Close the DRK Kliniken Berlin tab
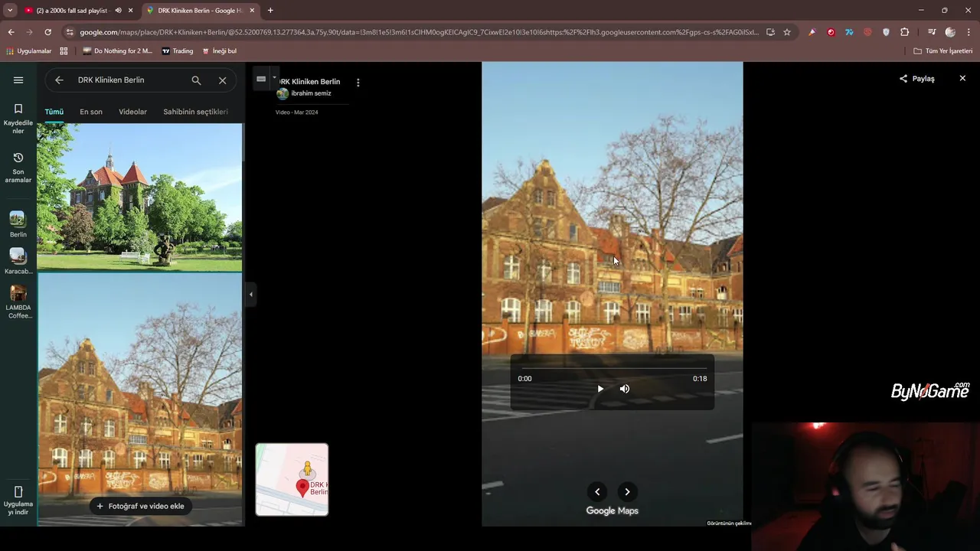Image resolution: width=980 pixels, height=551 pixels. point(253,11)
